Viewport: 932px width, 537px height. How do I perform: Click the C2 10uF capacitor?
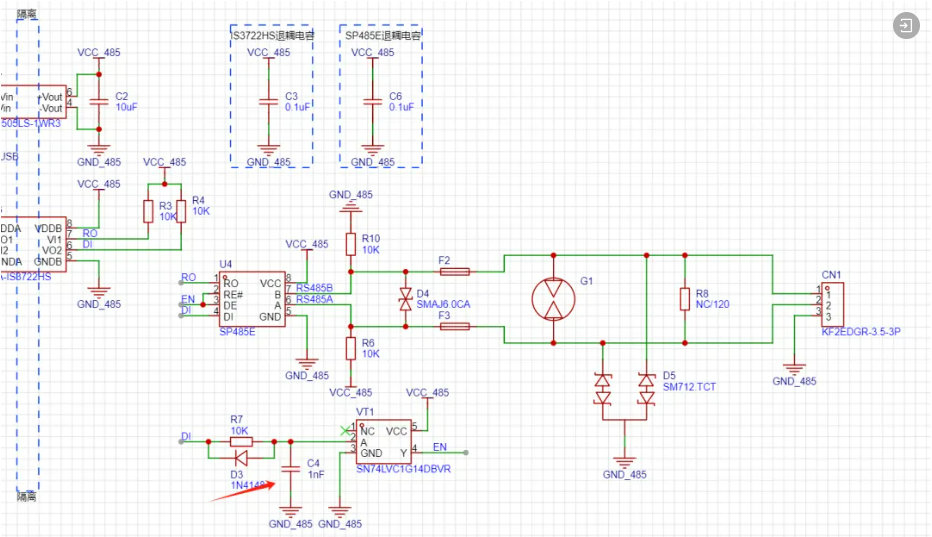[98, 101]
